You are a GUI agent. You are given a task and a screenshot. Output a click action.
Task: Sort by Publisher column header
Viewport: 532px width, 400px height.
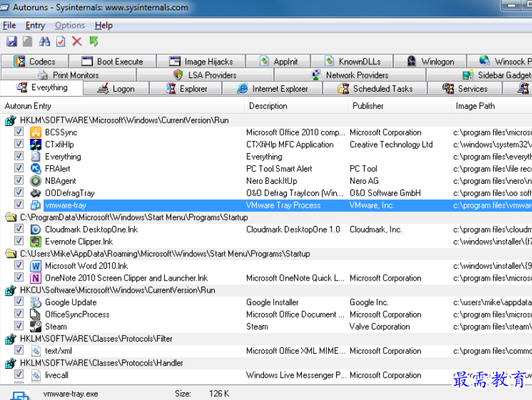[400, 106]
